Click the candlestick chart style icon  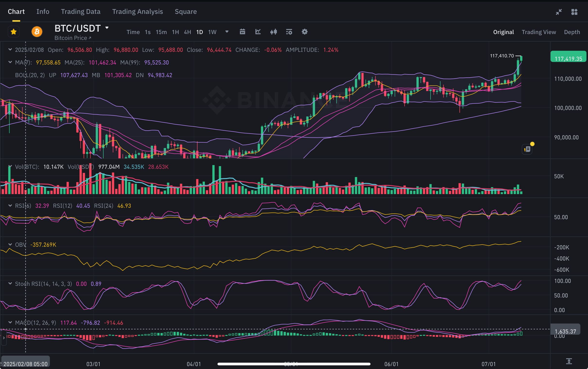point(274,32)
